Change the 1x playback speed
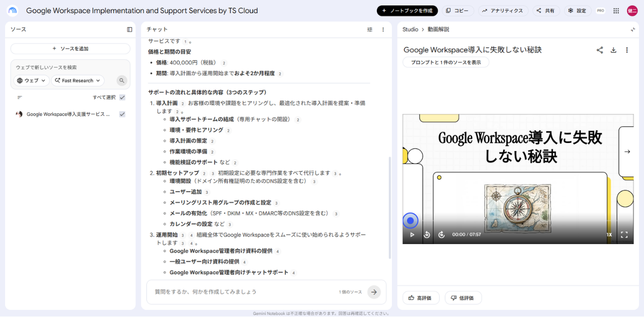Image resolution: width=644 pixels, height=317 pixels. coord(609,234)
